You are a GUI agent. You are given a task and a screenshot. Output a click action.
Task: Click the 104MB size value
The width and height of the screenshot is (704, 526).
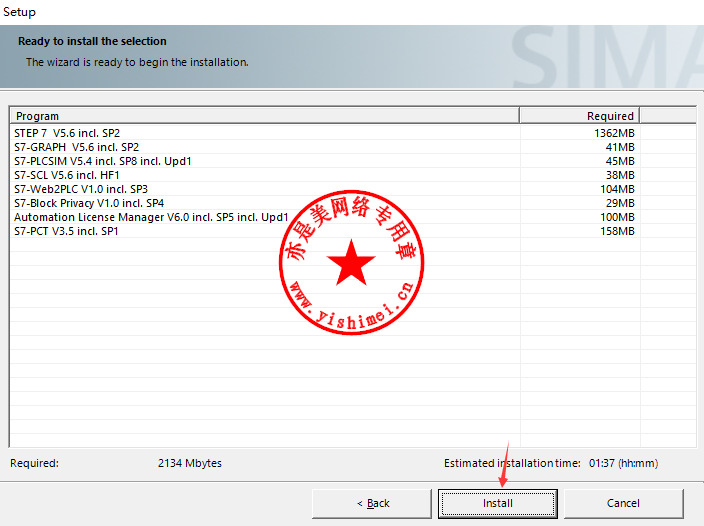[x=617, y=189]
